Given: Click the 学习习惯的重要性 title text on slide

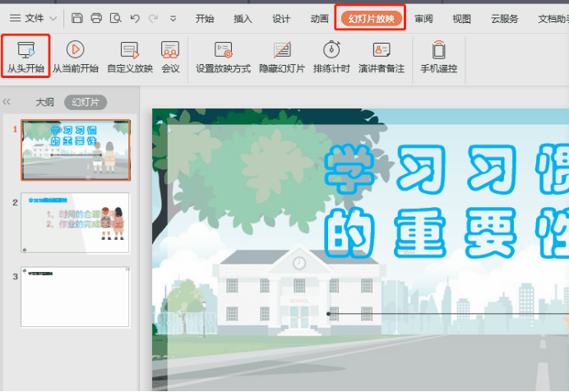Looking at the screenshot, I should coord(446,201).
